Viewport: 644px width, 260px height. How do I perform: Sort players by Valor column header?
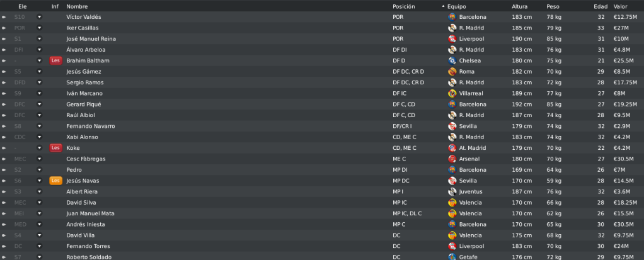click(x=620, y=6)
